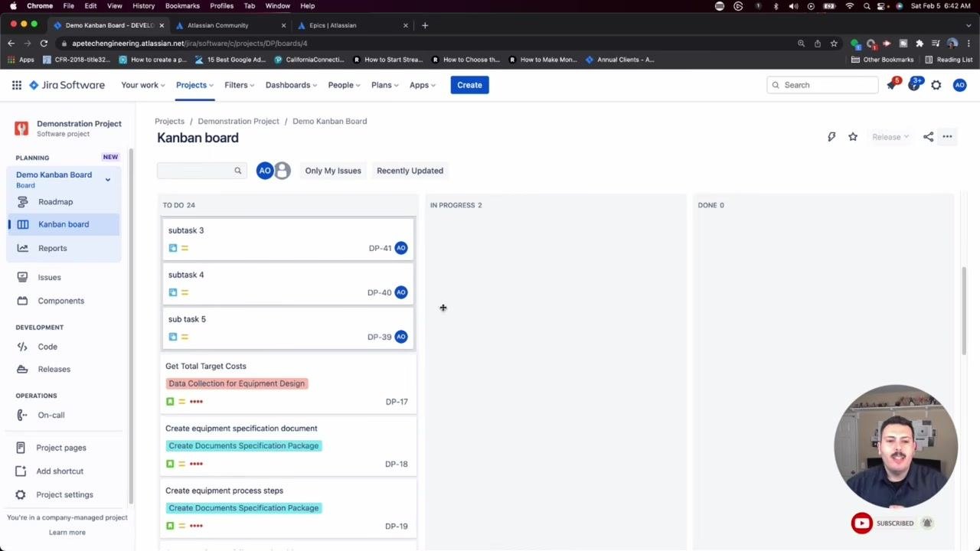
Task: Click the Learn more link
Action: 67,533
